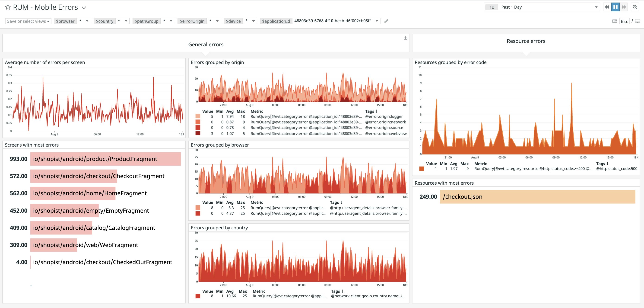
Task: Click the error.origin:logger legend color swatch
Action: (x=198, y=116)
